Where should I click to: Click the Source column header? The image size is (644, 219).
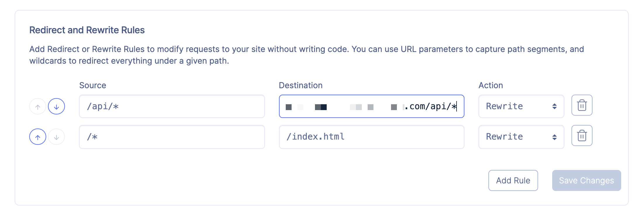(x=93, y=85)
